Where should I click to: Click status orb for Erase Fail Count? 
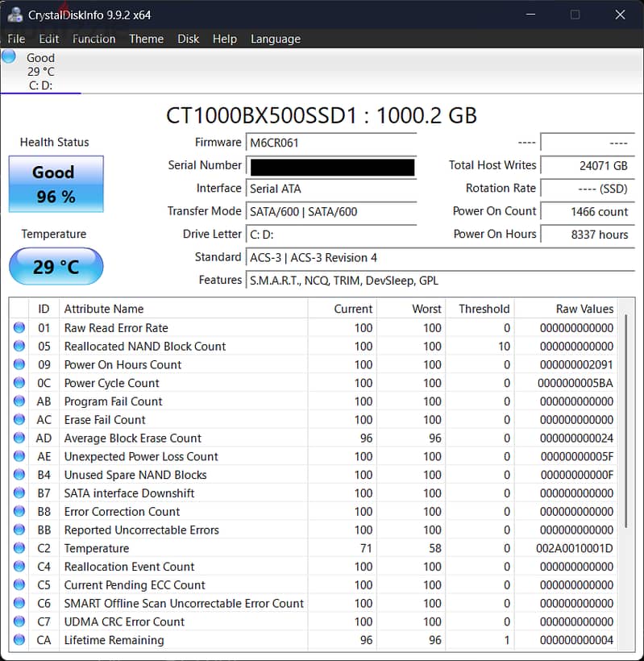[x=19, y=419]
